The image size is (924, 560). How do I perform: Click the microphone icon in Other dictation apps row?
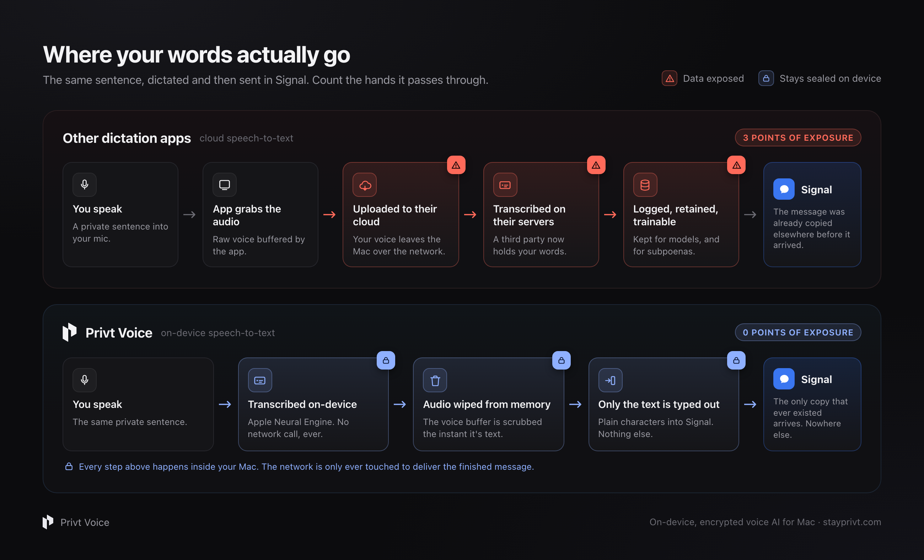[84, 184]
